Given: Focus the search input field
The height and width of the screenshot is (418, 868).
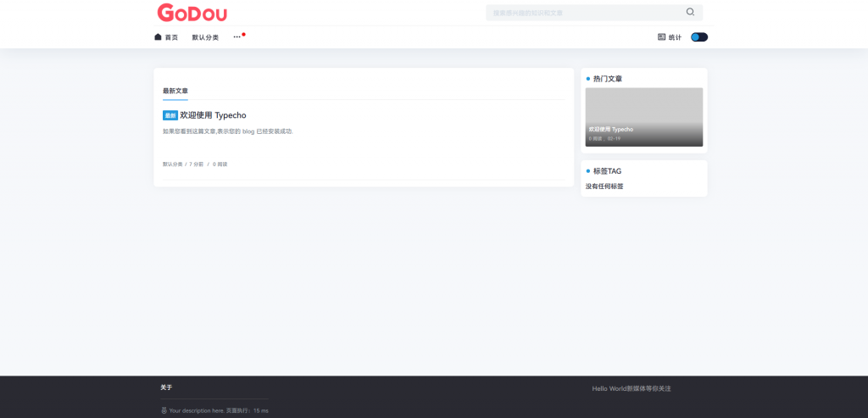Looking at the screenshot, I should point(585,13).
